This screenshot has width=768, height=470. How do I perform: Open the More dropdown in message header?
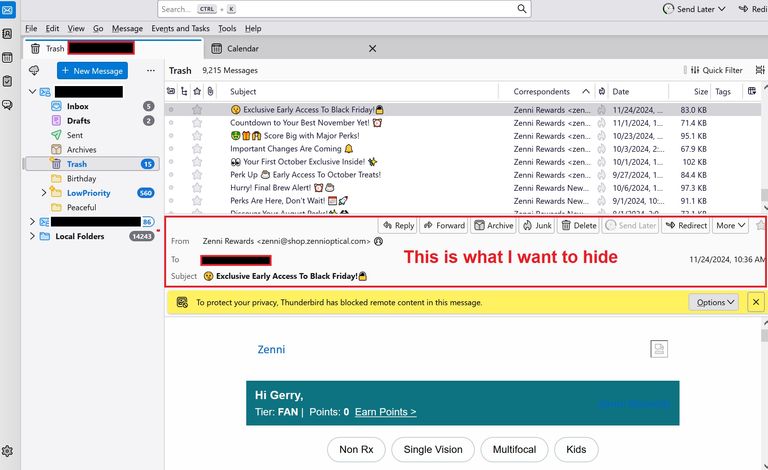(x=730, y=225)
